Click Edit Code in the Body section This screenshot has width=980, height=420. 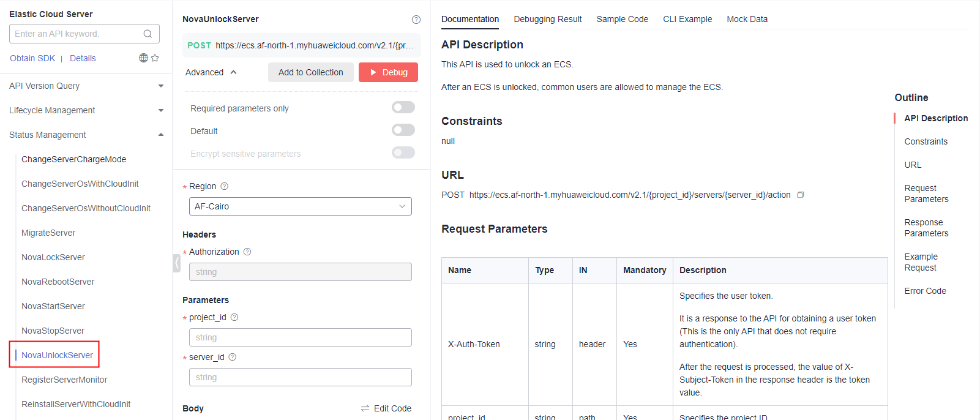click(392, 408)
